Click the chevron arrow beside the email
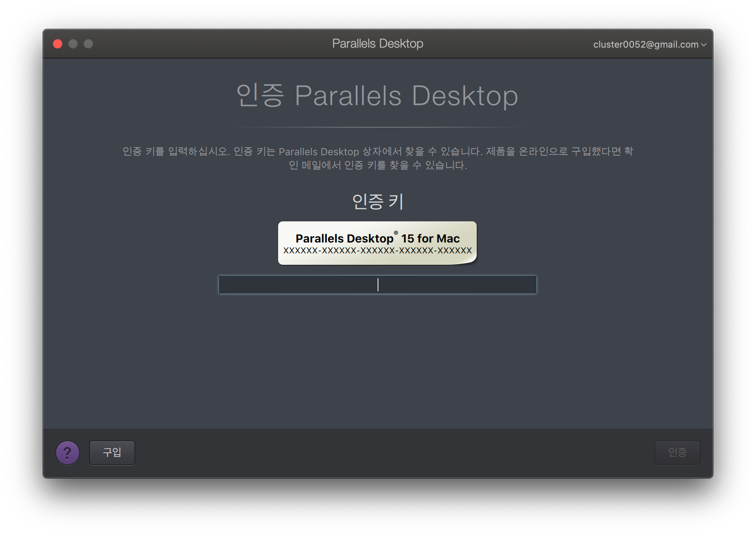The height and width of the screenshot is (535, 756). point(704,45)
